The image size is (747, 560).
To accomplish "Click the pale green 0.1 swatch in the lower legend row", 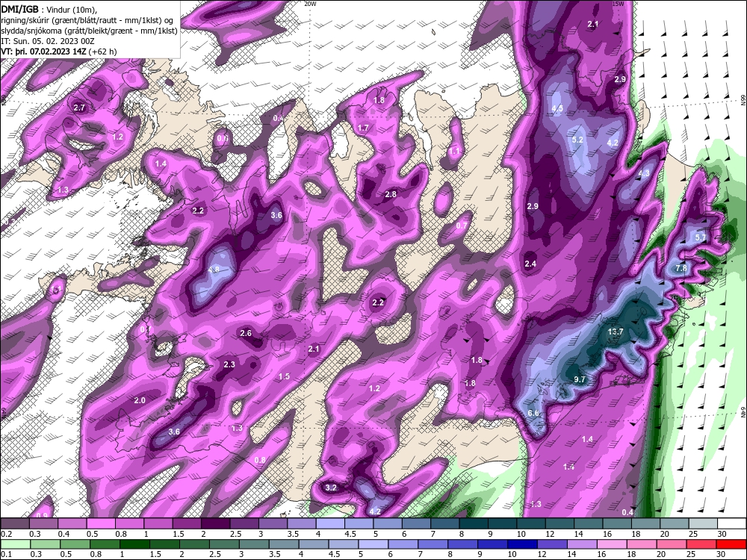I will coord(15,544).
